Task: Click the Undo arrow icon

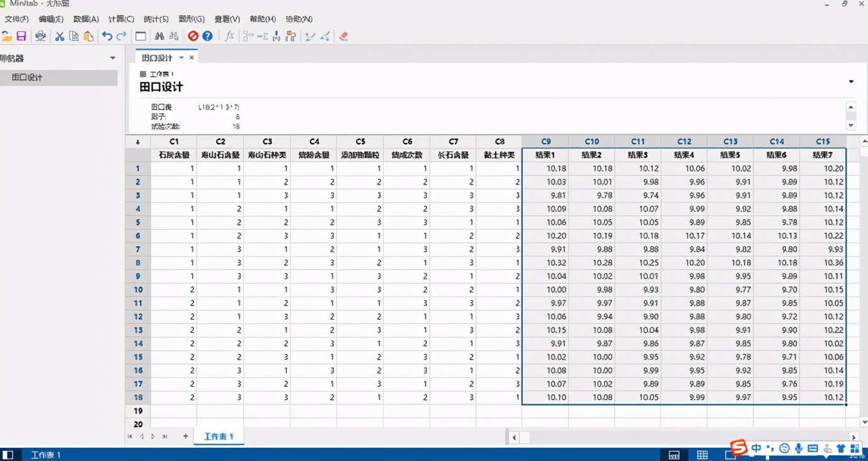Action: [107, 37]
